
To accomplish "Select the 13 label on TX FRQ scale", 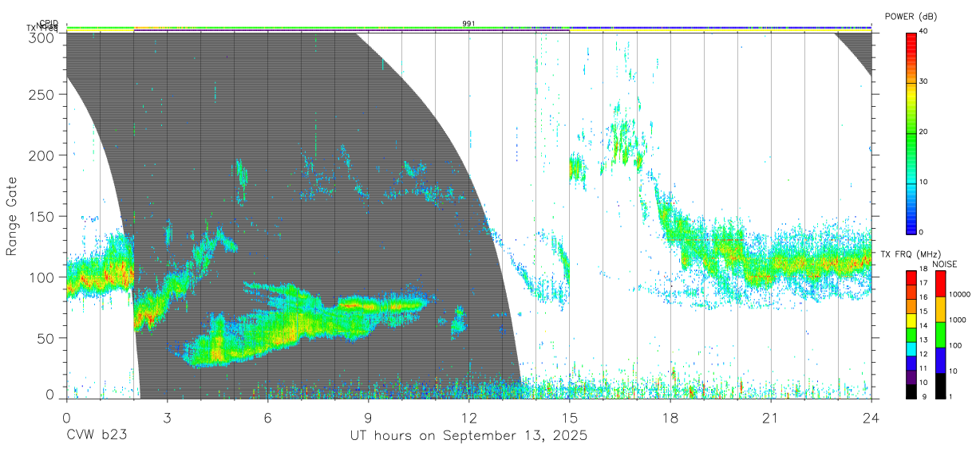I will [x=924, y=340].
